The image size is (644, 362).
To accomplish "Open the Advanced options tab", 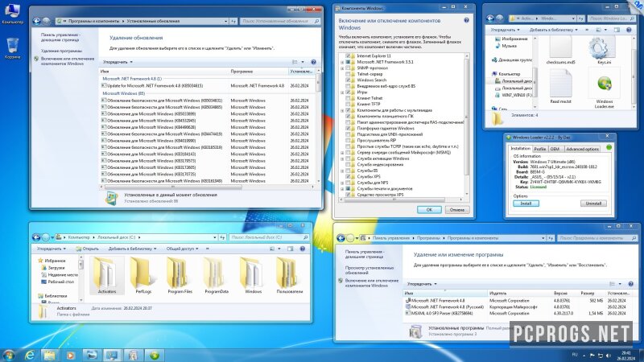I will click(582, 149).
